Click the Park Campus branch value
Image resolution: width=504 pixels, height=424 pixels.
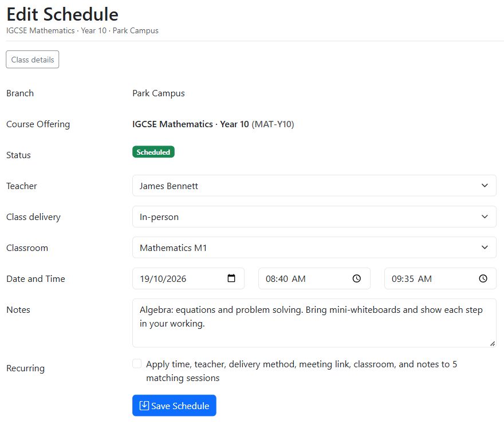[x=159, y=93]
